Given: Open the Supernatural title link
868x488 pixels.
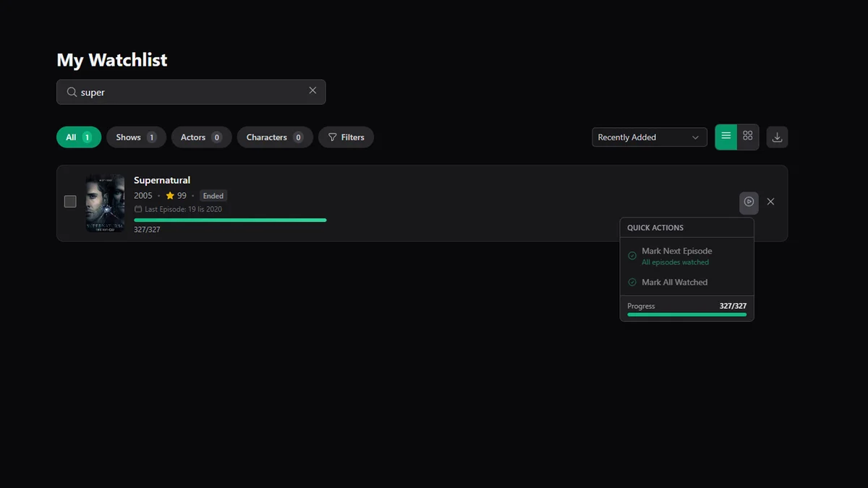Looking at the screenshot, I should click(x=162, y=180).
